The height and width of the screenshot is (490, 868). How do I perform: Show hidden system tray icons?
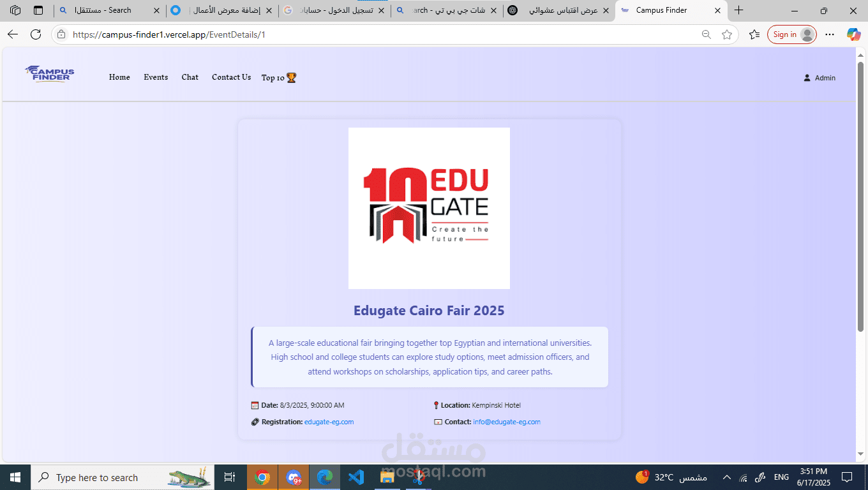[x=726, y=477]
